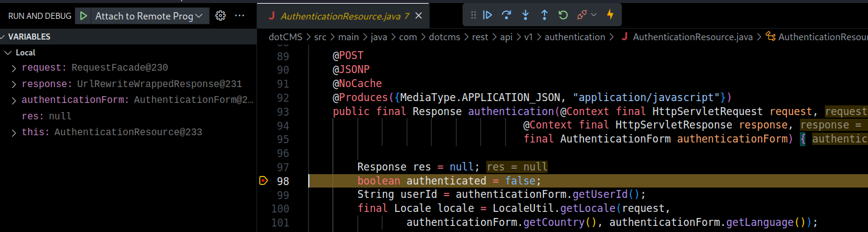Open the Attach to Remote Prog configuration dropdown

point(149,16)
